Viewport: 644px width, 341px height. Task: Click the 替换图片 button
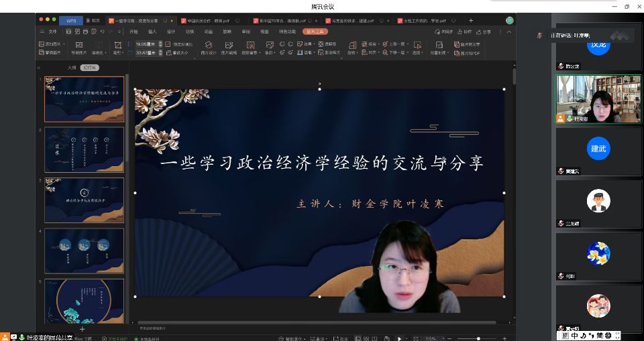tap(50, 52)
